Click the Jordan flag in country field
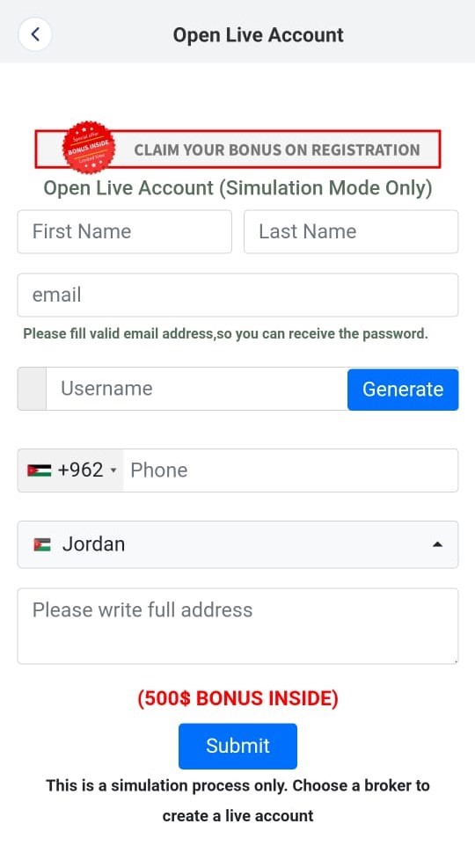The image size is (475, 868). point(42,544)
